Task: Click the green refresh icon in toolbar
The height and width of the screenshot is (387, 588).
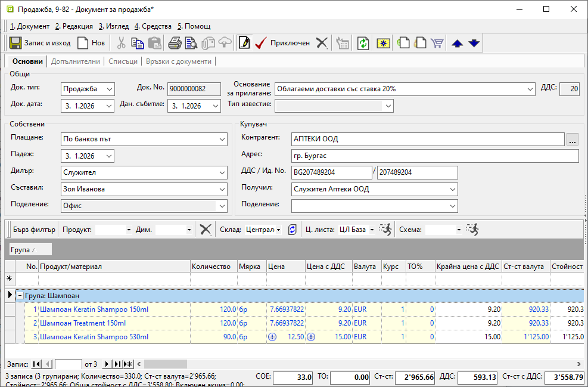Action: tap(363, 43)
